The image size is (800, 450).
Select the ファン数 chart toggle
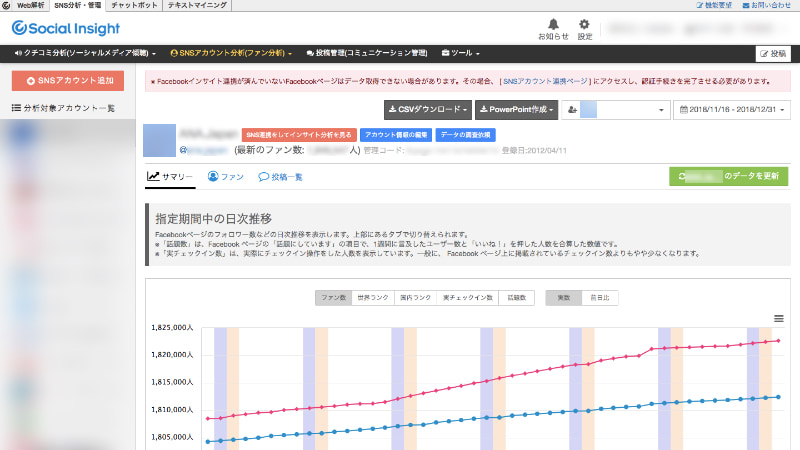coord(334,298)
